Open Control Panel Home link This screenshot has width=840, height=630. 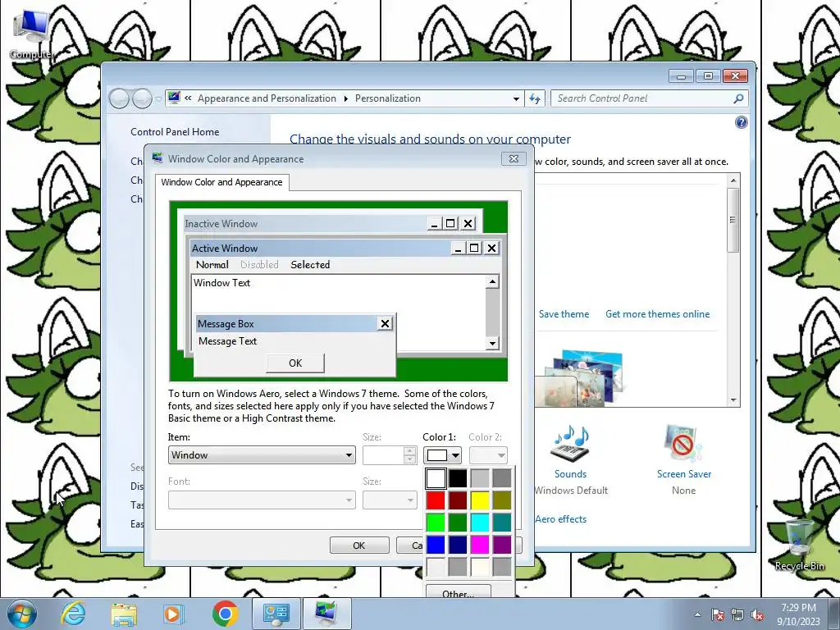(x=175, y=132)
